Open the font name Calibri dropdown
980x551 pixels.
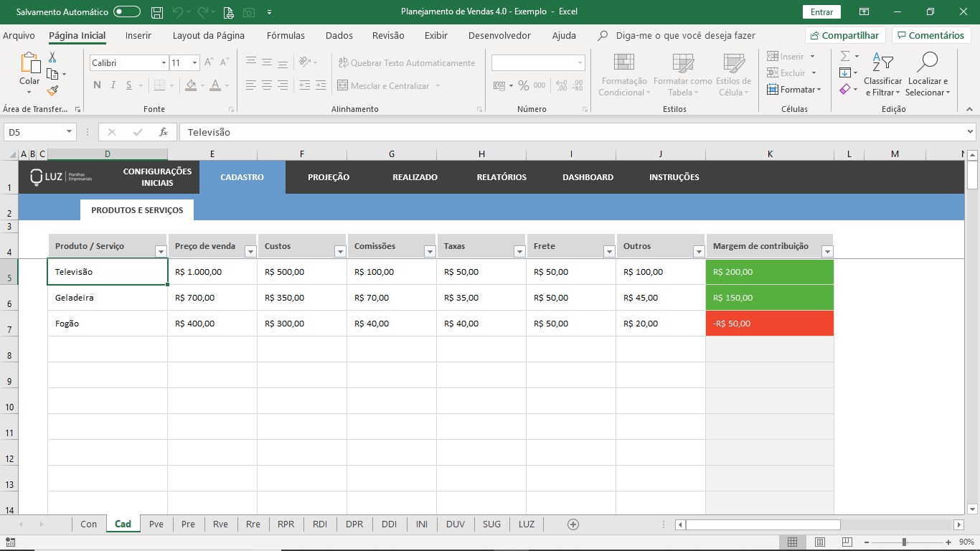click(x=164, y=63)
